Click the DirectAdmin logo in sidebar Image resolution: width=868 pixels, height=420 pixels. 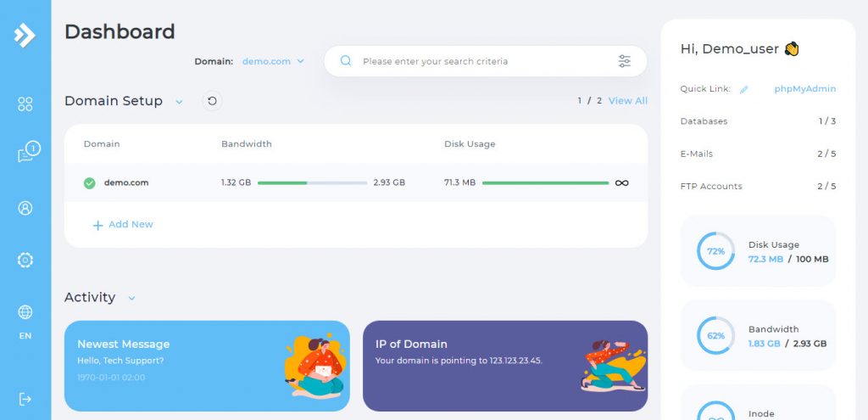[x=25, y=36]
